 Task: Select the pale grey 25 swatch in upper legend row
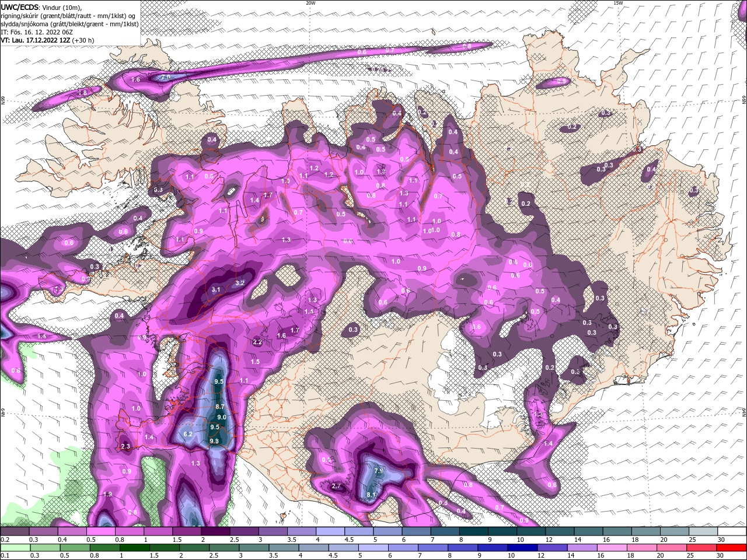coord(703,531)
